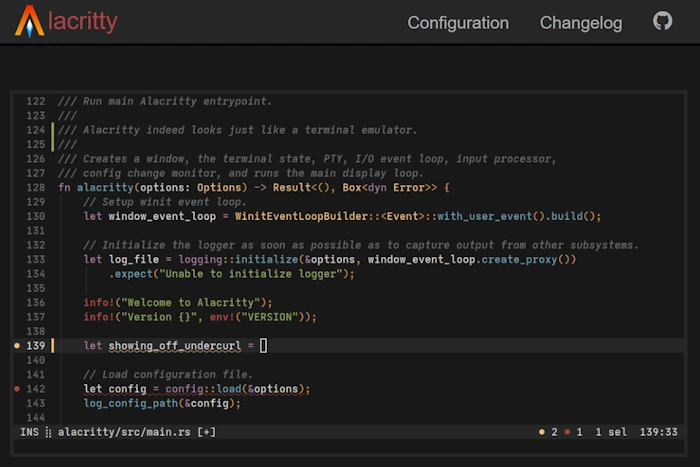Click the [+] modified marker in status bar

(207, 432)
